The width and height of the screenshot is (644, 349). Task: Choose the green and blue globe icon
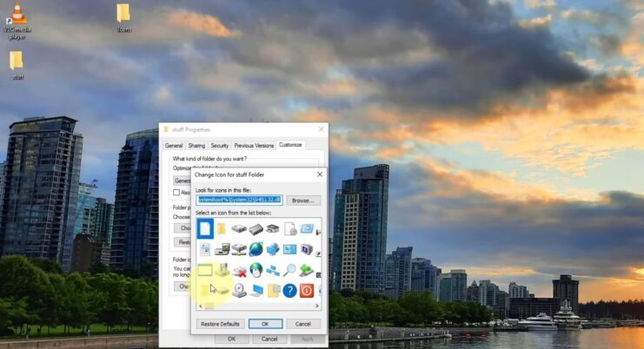pos(256,249)
